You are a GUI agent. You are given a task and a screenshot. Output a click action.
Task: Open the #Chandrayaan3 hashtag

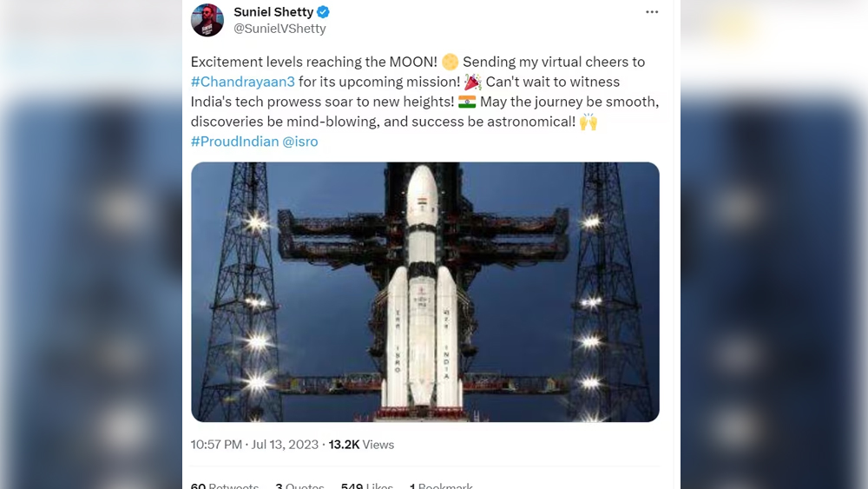[x=242, y=82]
